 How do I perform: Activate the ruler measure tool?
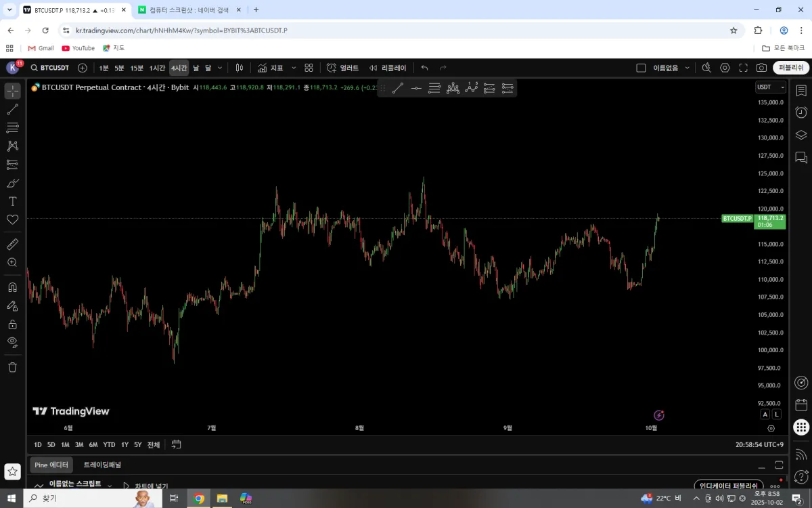[12, 244]
